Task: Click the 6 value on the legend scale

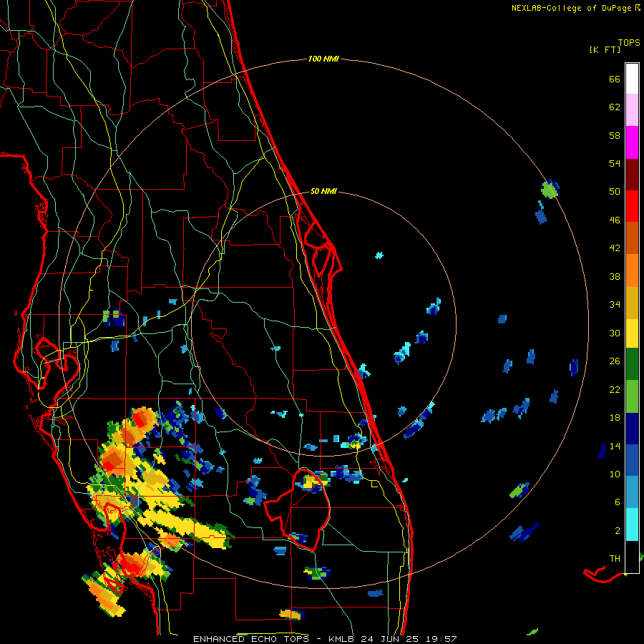Action: (x=618, y=502)
